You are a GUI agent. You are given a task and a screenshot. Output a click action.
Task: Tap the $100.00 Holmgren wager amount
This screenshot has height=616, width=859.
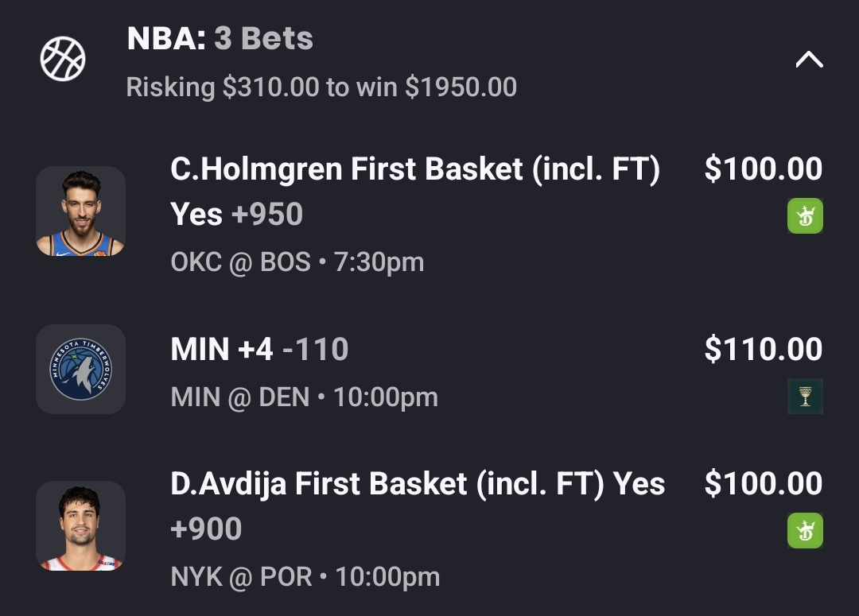click(x=763, y=169)
